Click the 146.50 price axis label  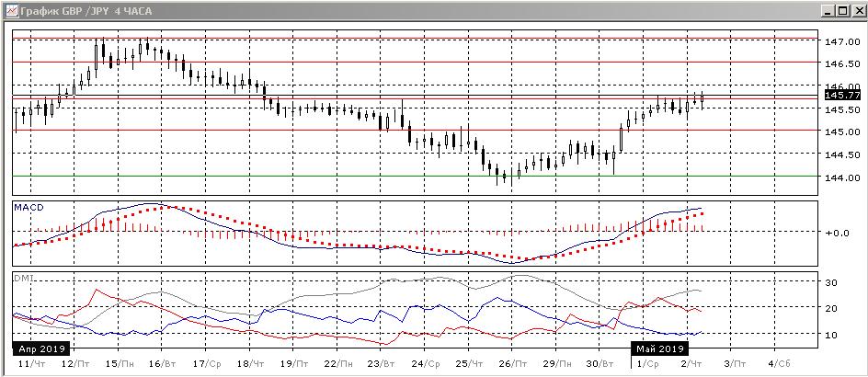[841, 65]
